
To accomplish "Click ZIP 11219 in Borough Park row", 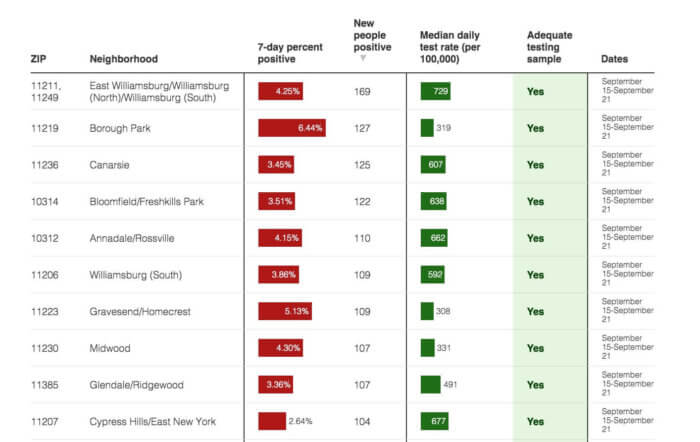I will pyautogui.click(x=46, y=128).
